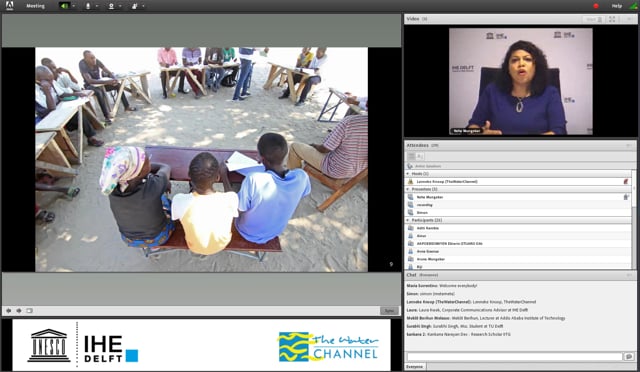The height and width of the screenshot is (372, 640).
Task: Open the webcam options dropdown arrow
Action: click(120, 6)
